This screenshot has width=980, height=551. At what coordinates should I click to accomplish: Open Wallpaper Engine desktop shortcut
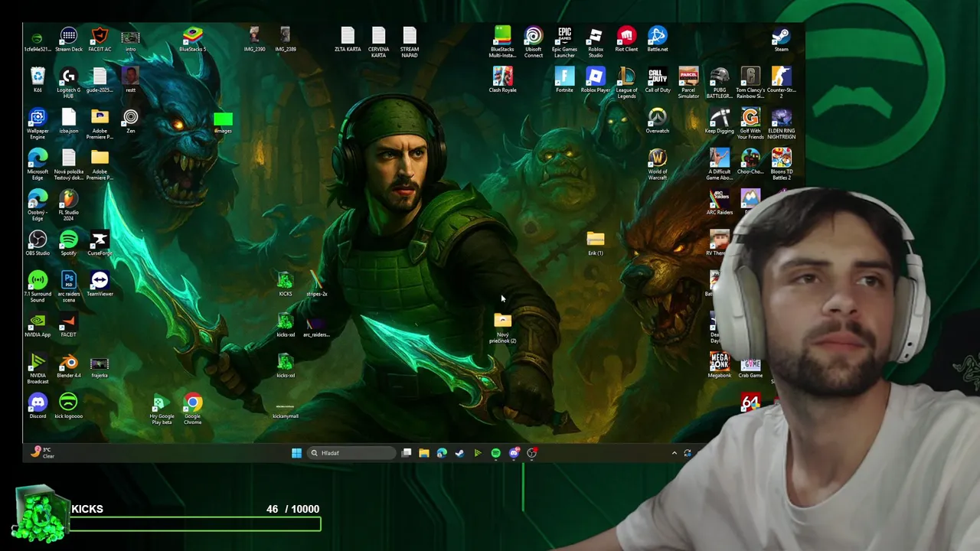coord(38,124)
